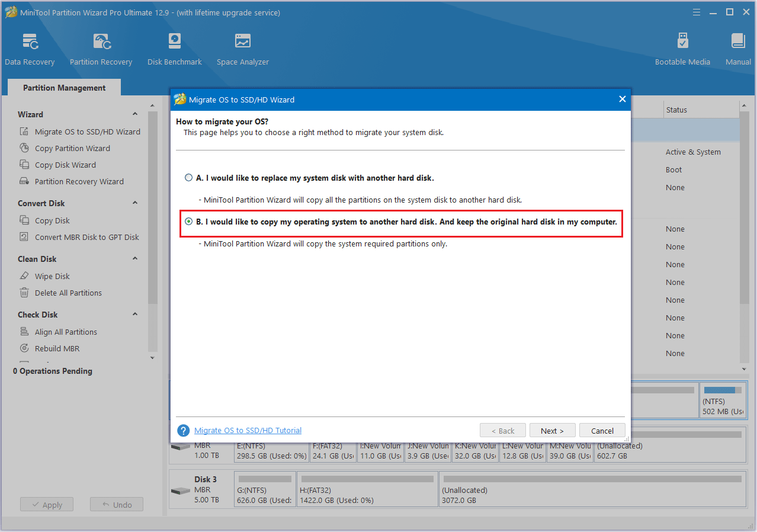757x532 pixels.
Task: Select the 502 MB NTFS partition
Action: point(723,400)
